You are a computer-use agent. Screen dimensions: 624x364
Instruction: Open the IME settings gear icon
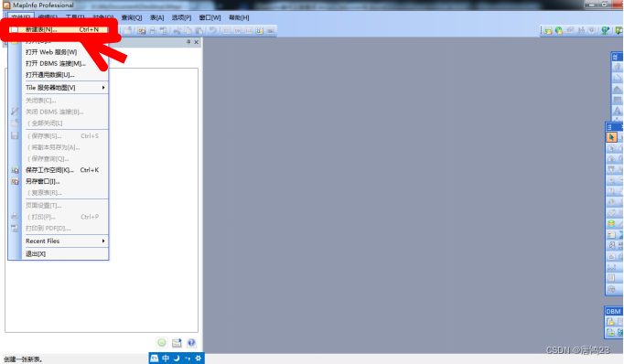199,358
